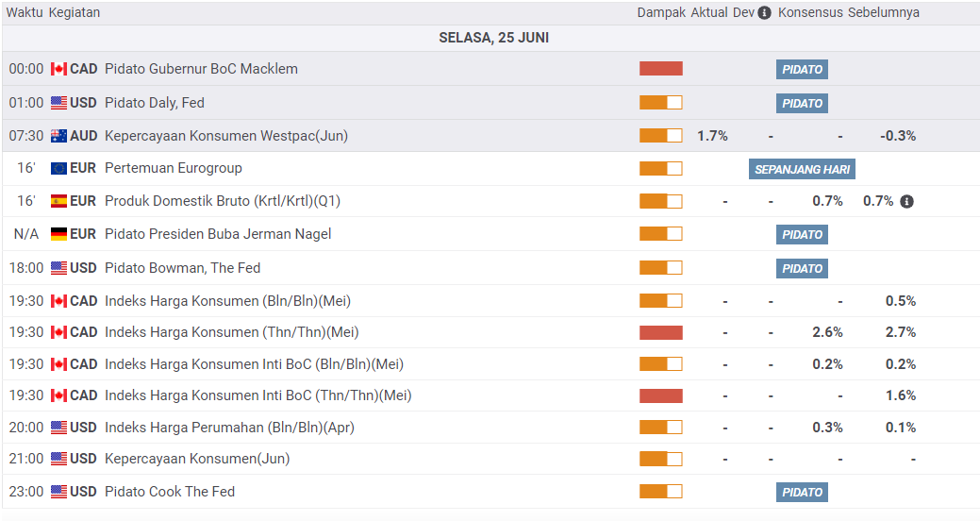
Task: Click the Spain flag on Produk Domestik Bruto row
Action: 58,201
